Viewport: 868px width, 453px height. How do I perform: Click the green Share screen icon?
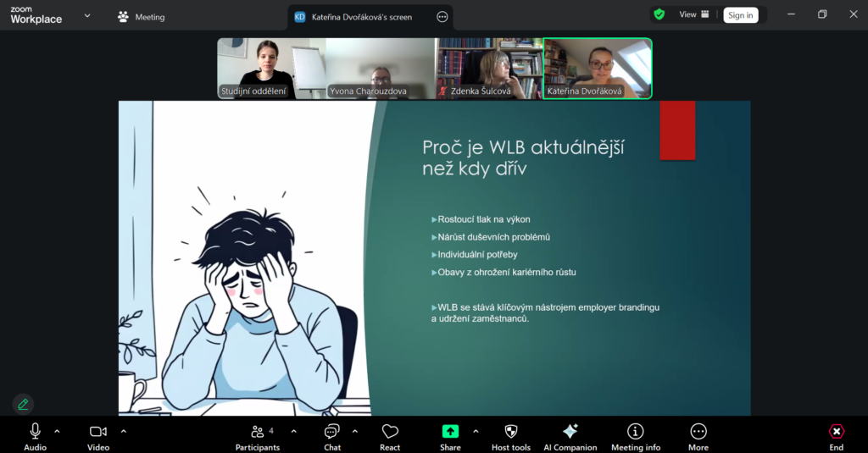(450, 431)
